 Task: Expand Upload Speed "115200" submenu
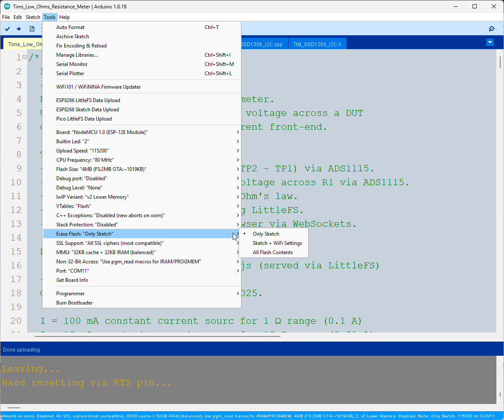142,151
